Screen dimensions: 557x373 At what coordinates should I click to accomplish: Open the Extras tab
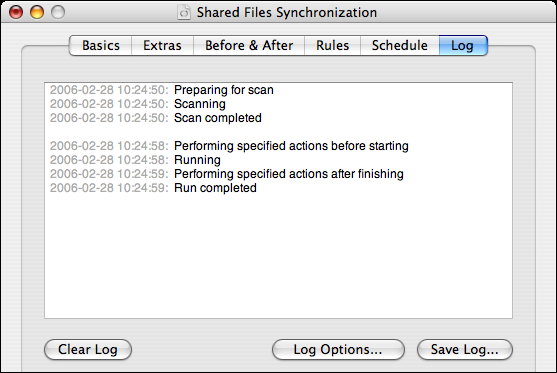162,45
